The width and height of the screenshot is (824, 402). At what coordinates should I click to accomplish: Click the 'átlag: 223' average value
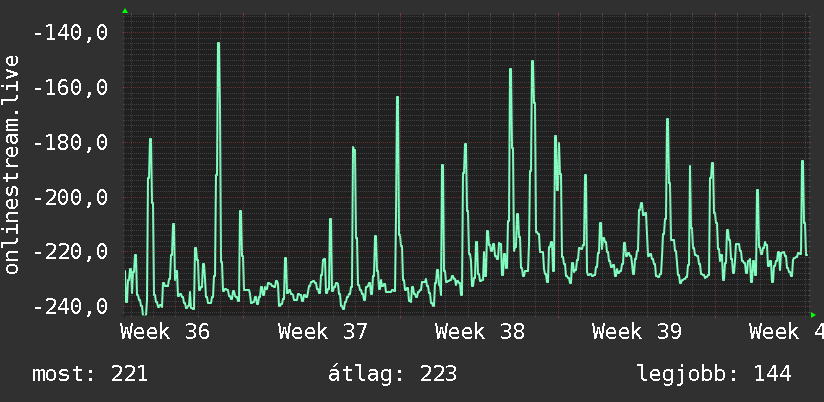tap(393, 374)
